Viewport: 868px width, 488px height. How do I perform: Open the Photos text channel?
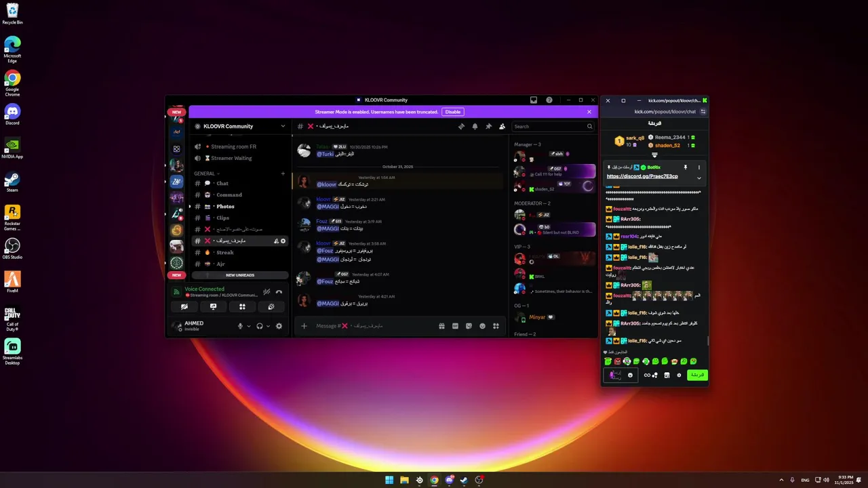240,207
